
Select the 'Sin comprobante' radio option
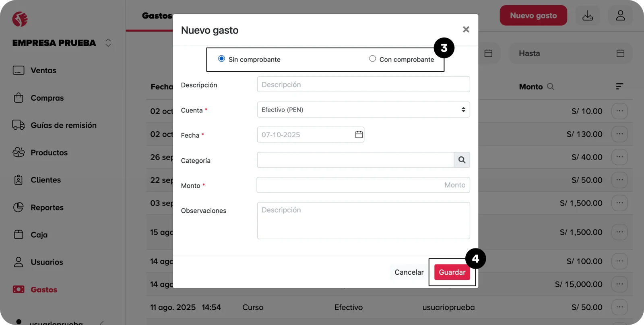click(221, 59)
